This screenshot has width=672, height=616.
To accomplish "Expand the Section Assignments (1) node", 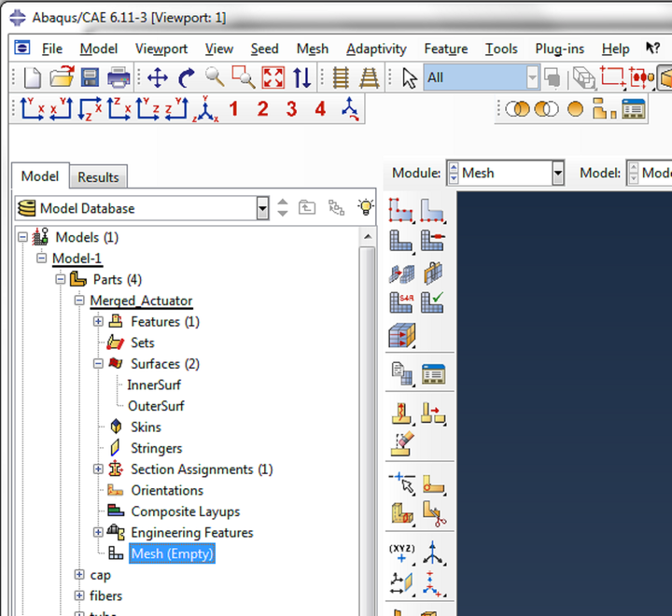I will 98,469.
